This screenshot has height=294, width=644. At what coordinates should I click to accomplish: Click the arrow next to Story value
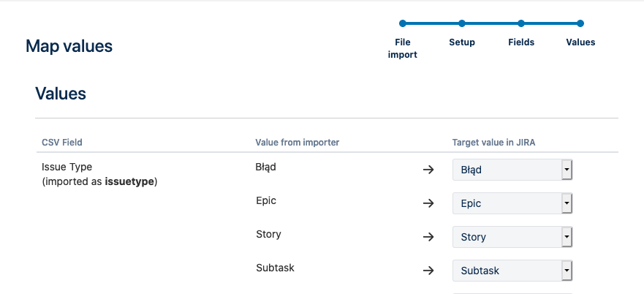click(428, 237)
